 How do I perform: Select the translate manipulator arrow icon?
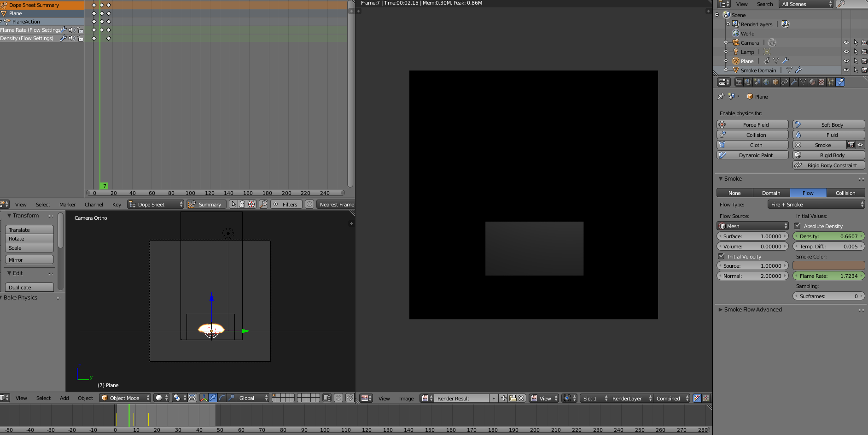click(213, 398)
